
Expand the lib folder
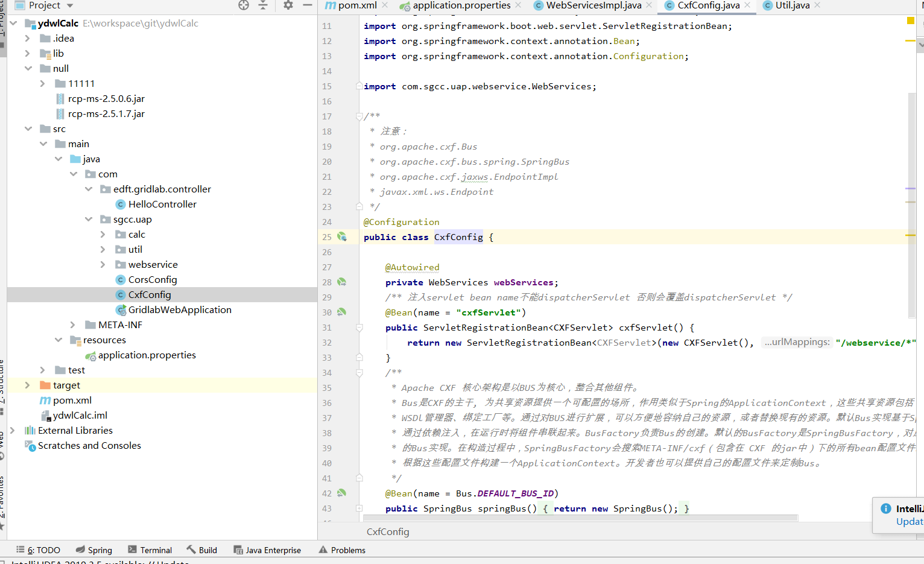pyautogui.click(x=28, y=54)
